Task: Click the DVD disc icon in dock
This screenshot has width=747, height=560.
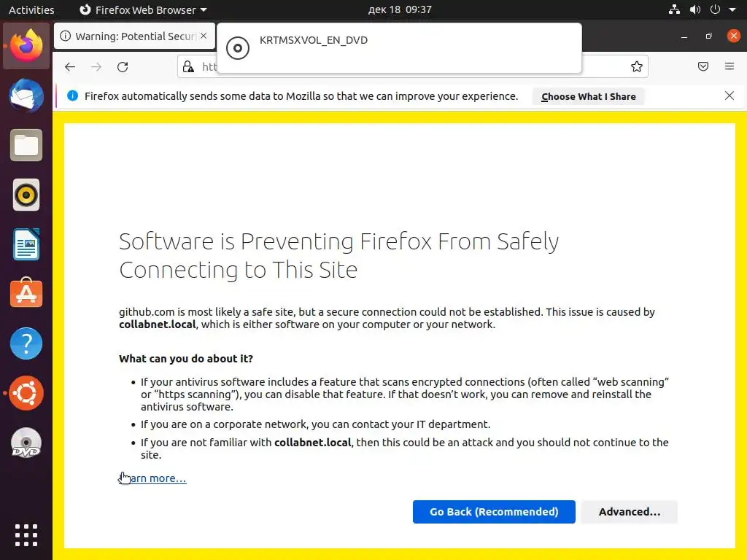Action: pyautogui.click(x=26, y=443)
